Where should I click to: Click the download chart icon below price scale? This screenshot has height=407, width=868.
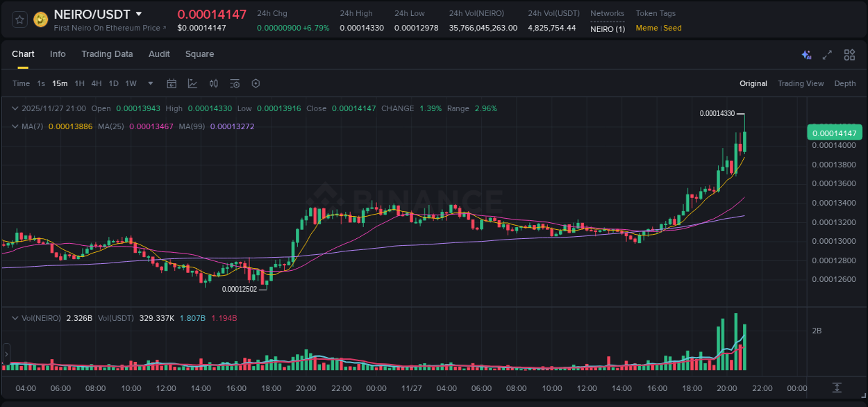837,389
